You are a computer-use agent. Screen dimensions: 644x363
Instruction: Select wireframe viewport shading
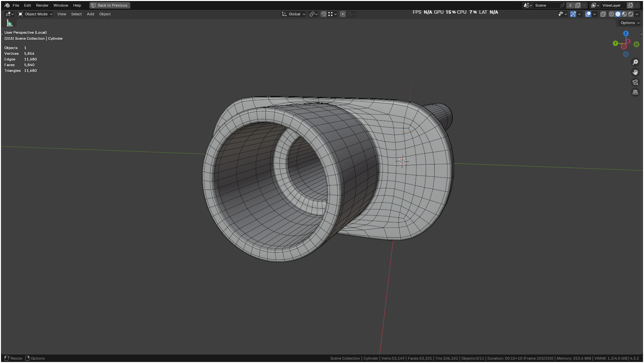pos(612,14)
